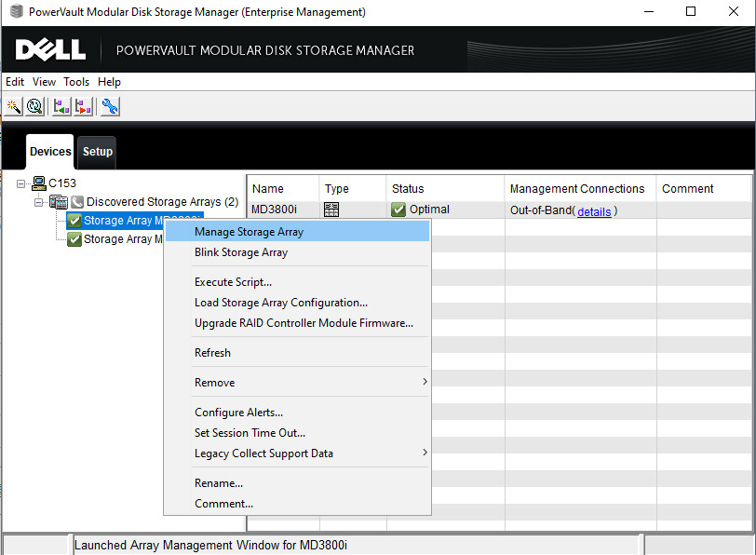Click the Status column header
Viewport: 756px width, 555px height.
tap(445, 188)
